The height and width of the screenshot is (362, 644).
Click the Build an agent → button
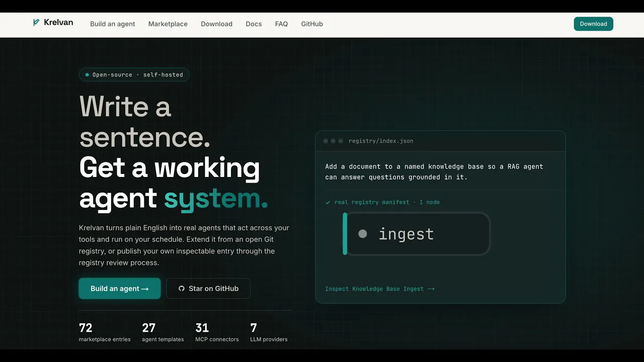pos(120,289)
